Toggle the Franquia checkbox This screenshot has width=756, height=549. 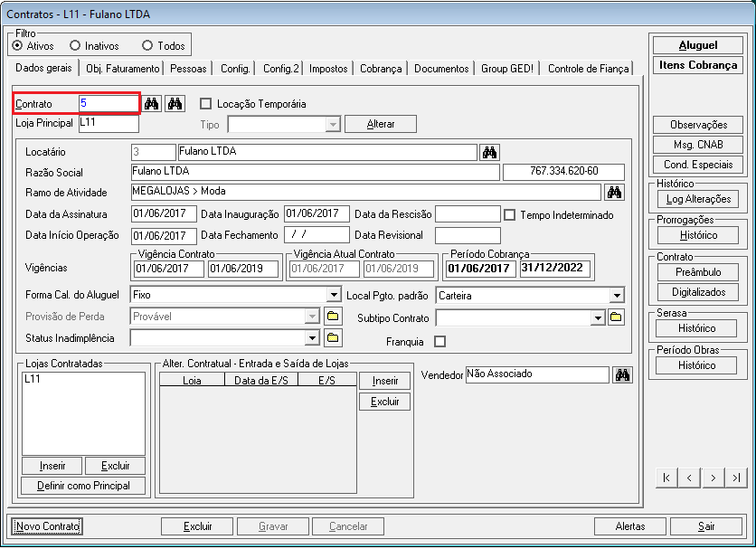click(439, 342)
